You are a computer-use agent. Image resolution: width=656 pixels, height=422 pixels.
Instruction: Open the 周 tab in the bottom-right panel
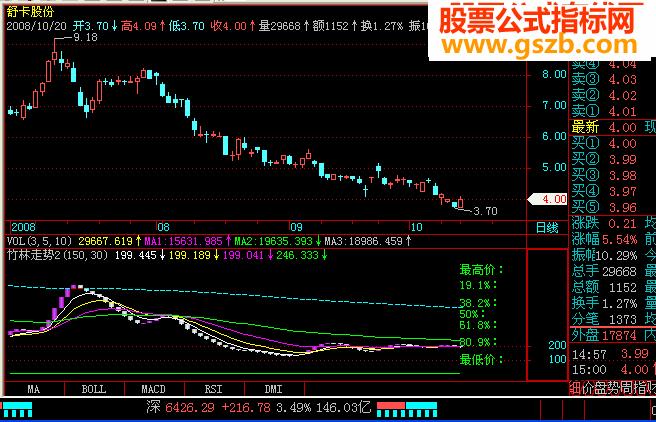tap(625, 389)
